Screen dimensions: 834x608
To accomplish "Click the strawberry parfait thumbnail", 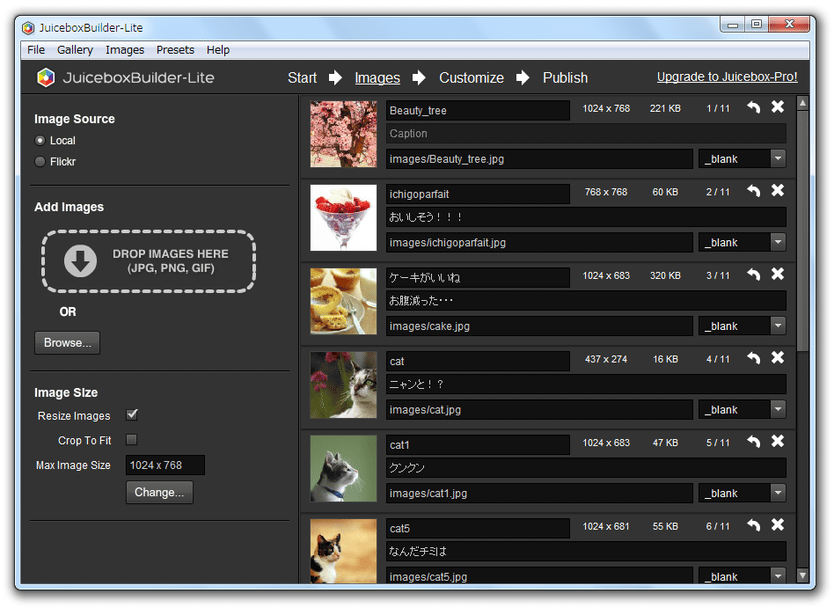I will pyautogui.click(x=343, y=218).
